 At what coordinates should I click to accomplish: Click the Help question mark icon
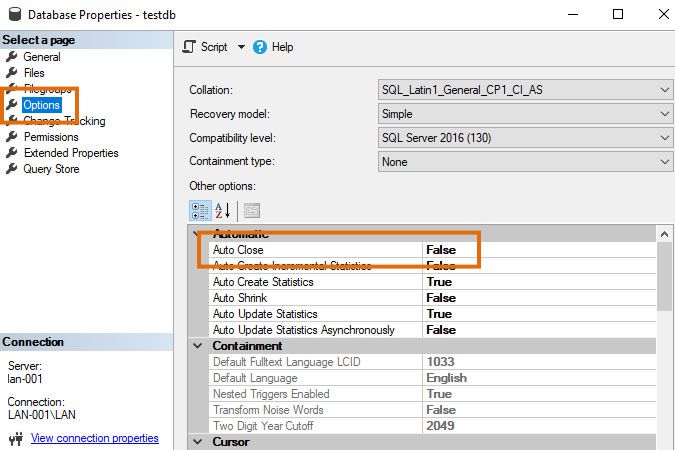point(260,47)
